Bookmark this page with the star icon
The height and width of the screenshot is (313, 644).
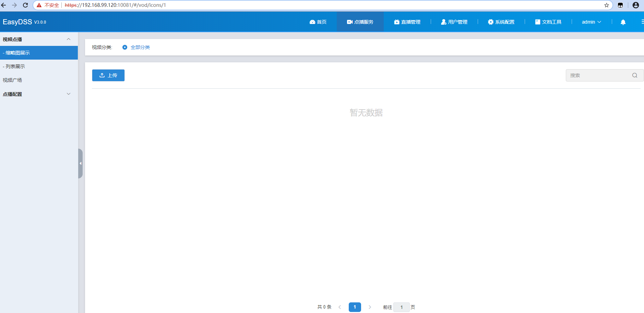click(x=607, y=5)
